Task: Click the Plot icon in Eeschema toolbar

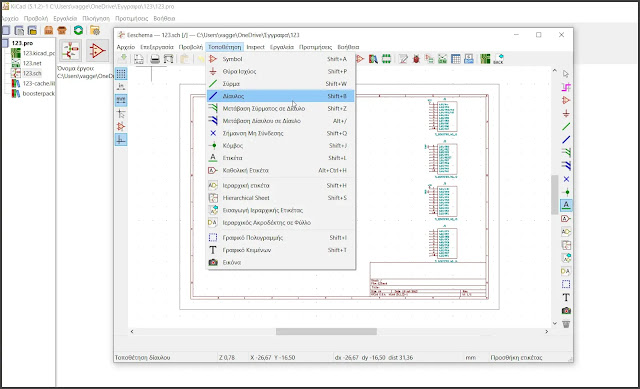Action: [168, 59]
